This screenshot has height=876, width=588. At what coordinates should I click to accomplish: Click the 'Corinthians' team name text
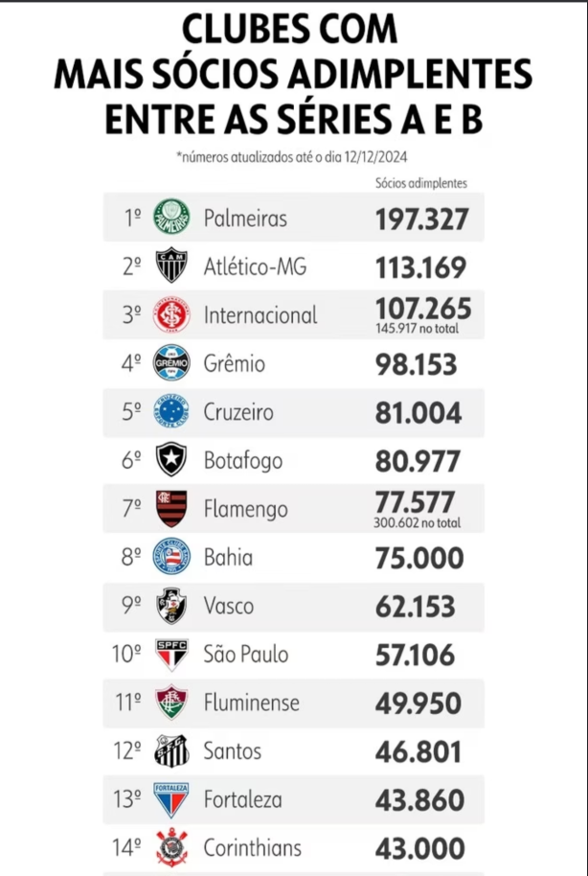(x=253, y=848)
